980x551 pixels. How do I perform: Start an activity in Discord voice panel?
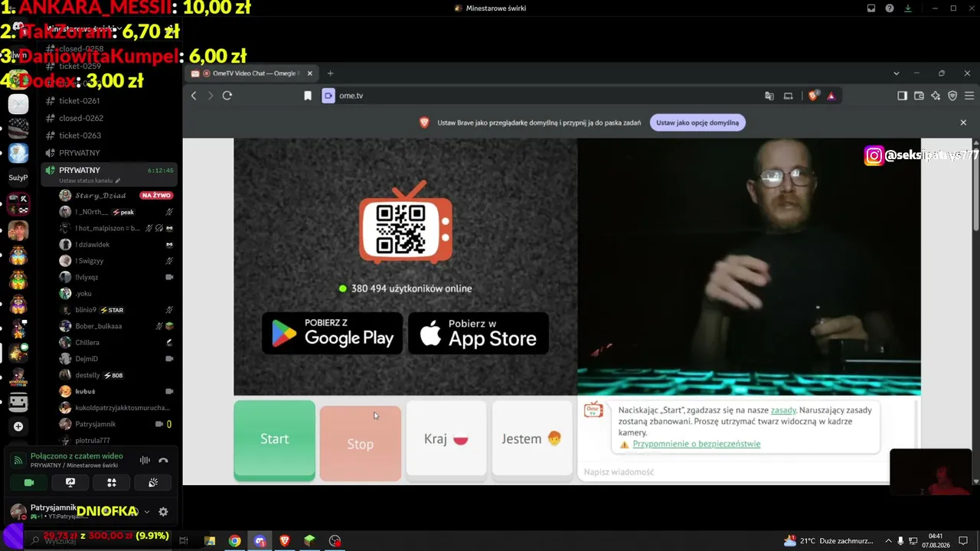[x=112, y=482]
